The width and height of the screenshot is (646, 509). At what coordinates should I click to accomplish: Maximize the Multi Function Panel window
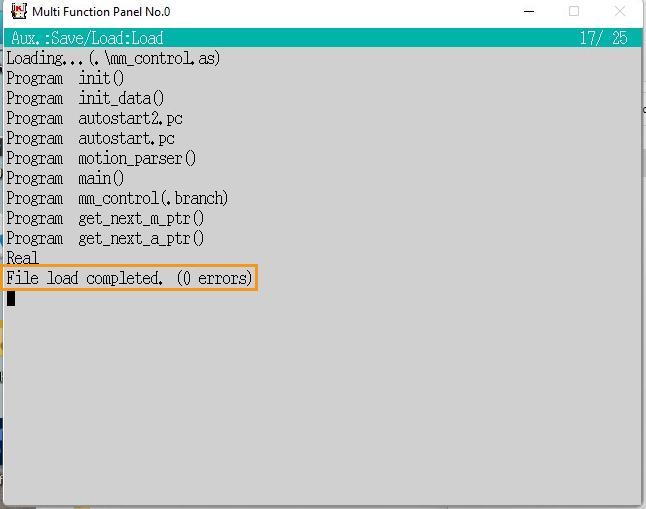(x=574, y=12)
